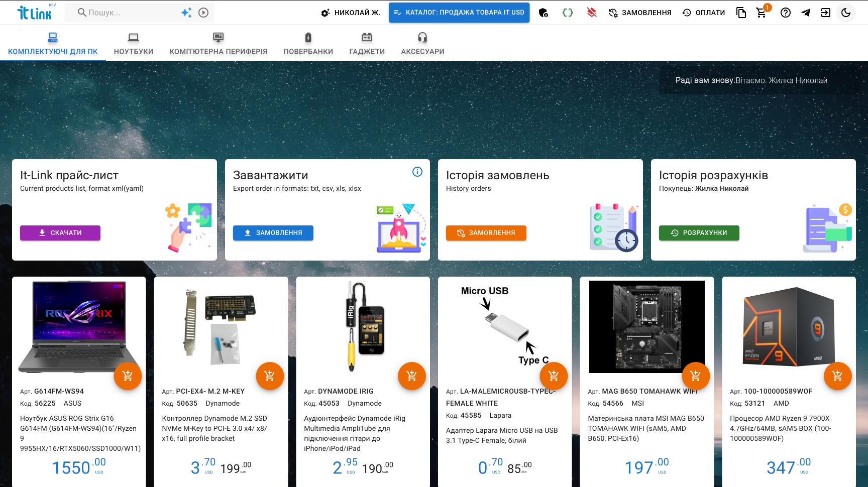The height and width of the screenshot is (487, 868).
Task: Click the Материнська плата MSI MAG B650 description
Action: pyautogui.click(x=646, y=428)
